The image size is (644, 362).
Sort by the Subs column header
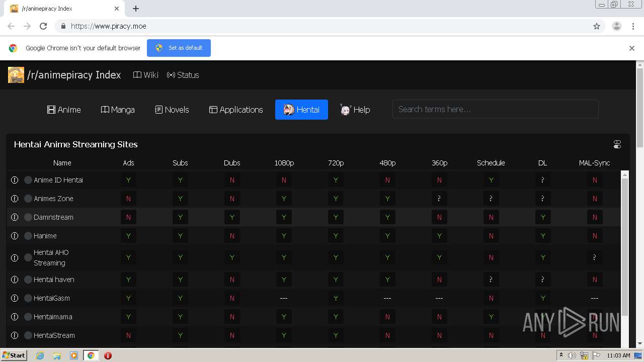click(x=180, y=163)
